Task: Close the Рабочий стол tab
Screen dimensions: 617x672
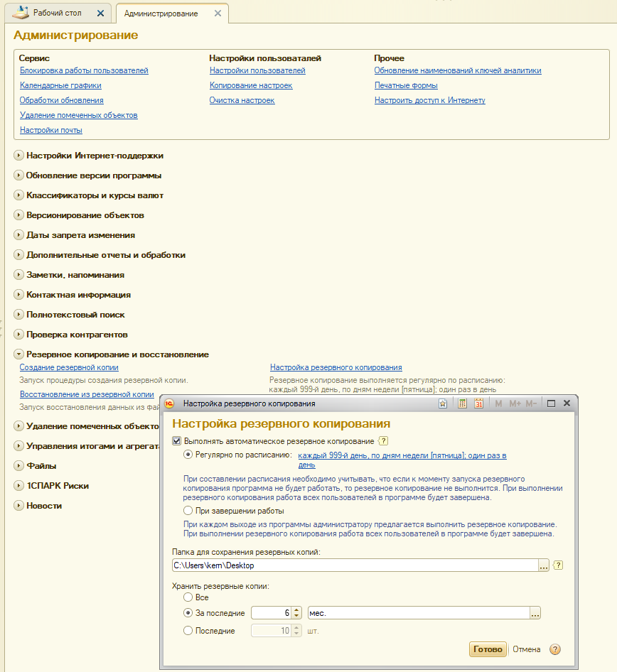Action: (100, 13)
